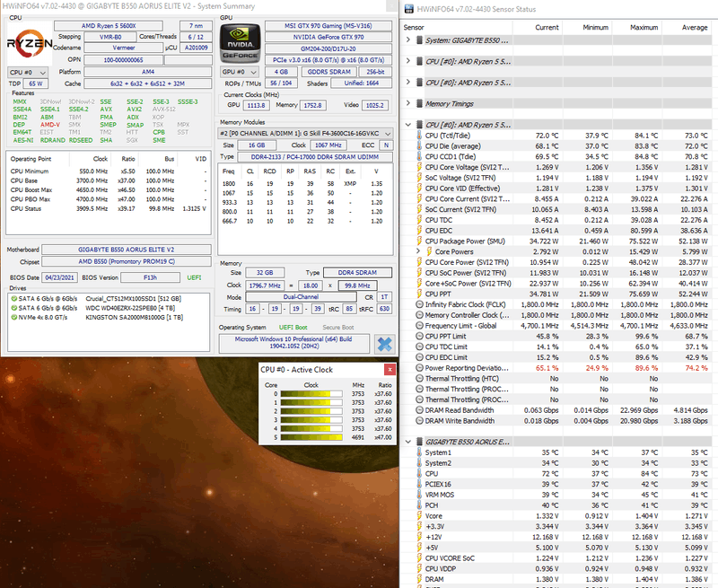Click the blue X close icon in System Summary

[385, 345]
